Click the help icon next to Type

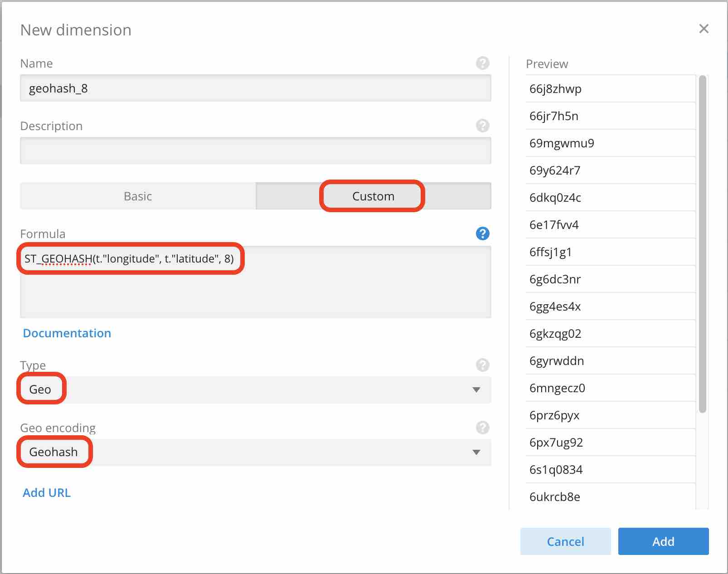tap(482, 365)
